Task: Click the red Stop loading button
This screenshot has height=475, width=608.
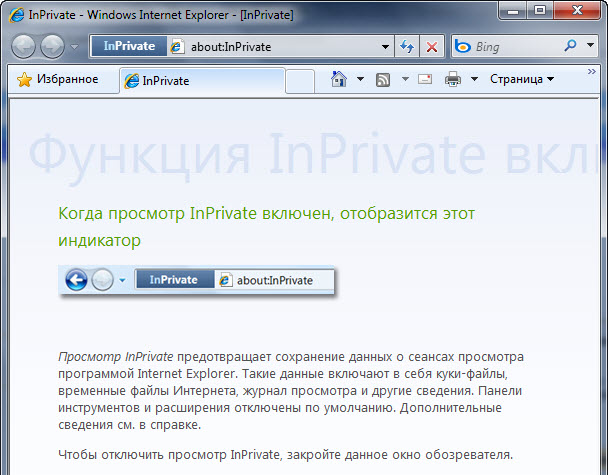Action: tap(432, 47)
